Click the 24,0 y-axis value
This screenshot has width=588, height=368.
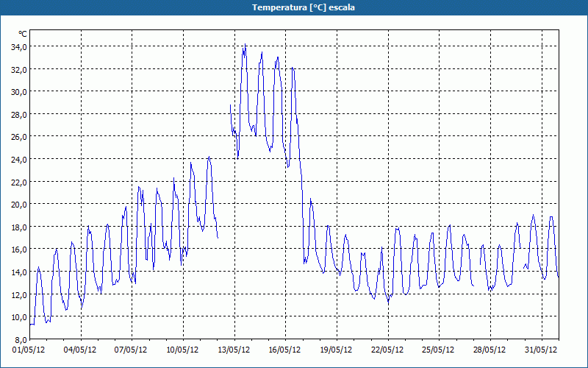[x=18, y=160]
